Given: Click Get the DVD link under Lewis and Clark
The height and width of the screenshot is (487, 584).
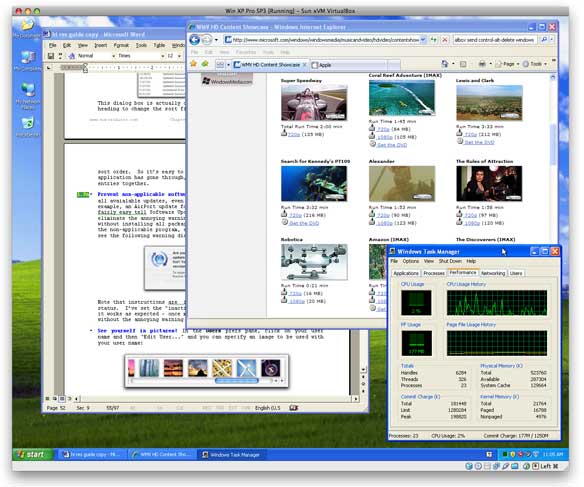Looking at the screenshot, I should coord(479,142).
